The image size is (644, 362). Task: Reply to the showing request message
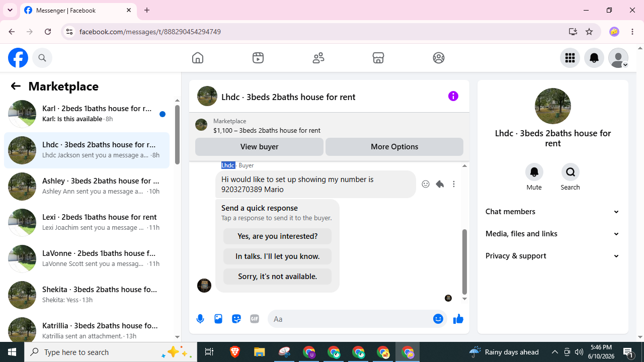point(440,184)
